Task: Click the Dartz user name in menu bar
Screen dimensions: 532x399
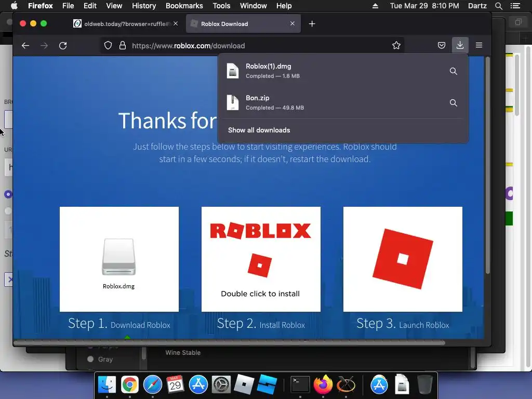Action: click(x=477, y=6)
